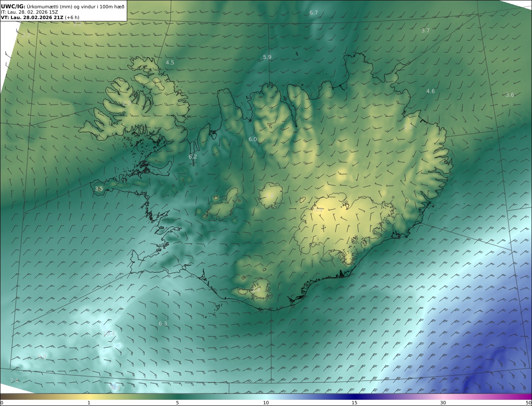
Task: Click the 6.2 value label
Action: (x=193, y=157)
